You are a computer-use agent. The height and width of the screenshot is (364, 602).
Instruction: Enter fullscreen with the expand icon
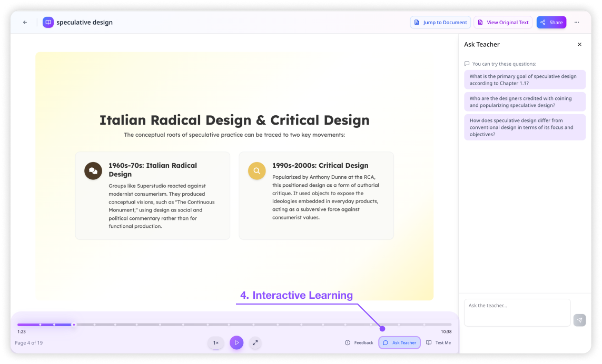(255, 343)
